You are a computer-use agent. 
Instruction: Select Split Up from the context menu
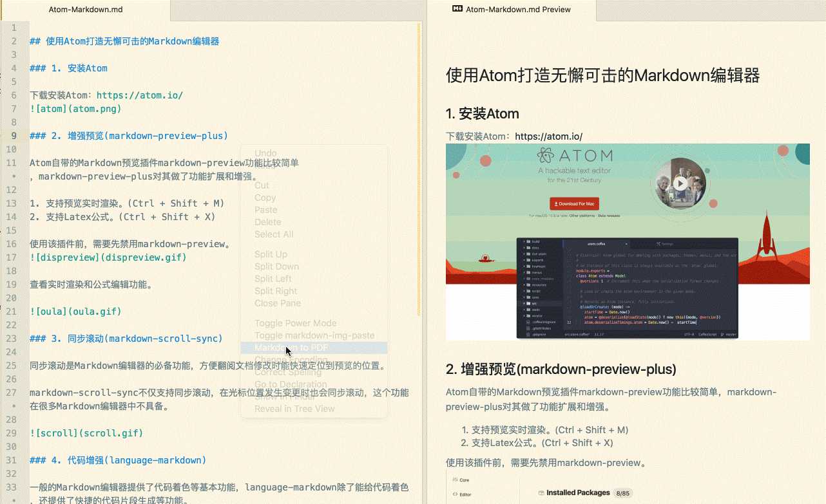pos(271,254)
